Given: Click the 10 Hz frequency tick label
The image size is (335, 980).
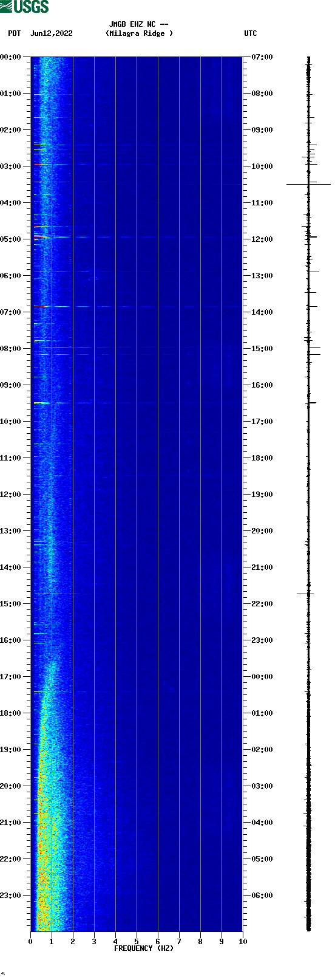Looking at the screenshot, I should click(243, 942).
